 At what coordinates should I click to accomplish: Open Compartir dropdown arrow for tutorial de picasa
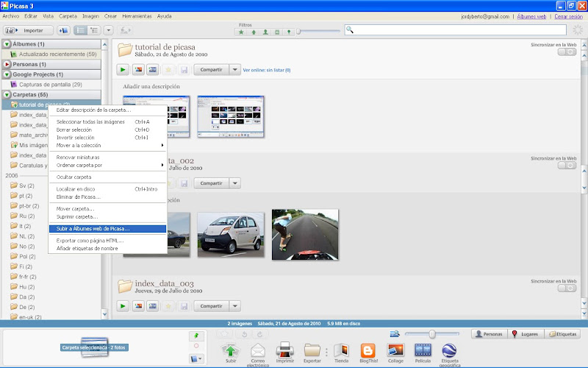point(234,69)
